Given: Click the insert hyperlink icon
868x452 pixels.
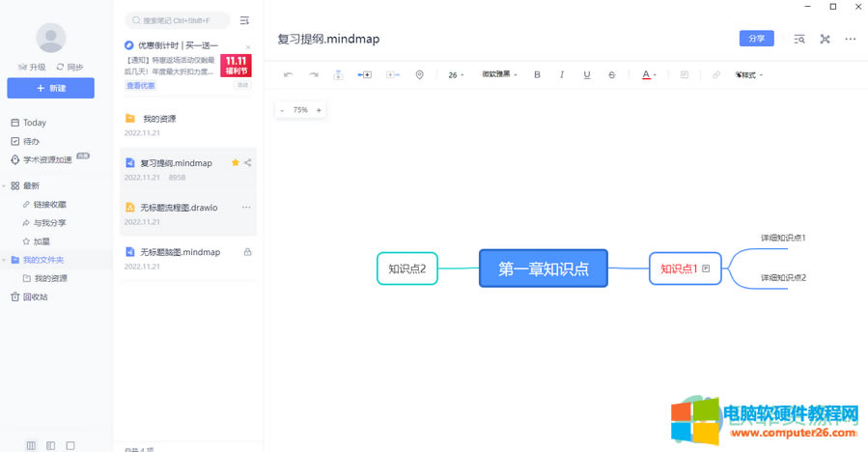Looking at the screenshot, I should point(715,74).
